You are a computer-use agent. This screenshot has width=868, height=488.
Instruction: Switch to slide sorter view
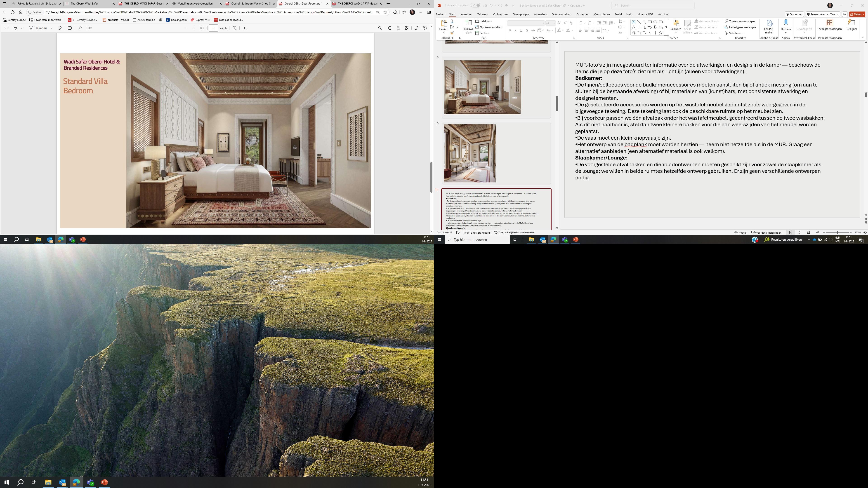(x=799, y=232)
